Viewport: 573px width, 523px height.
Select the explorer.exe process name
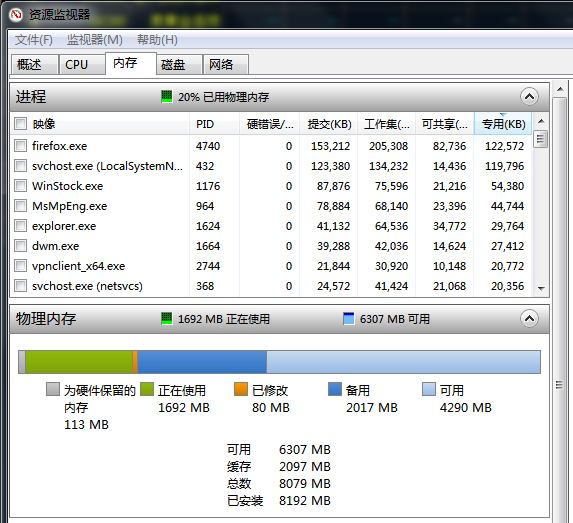point(64,226)
